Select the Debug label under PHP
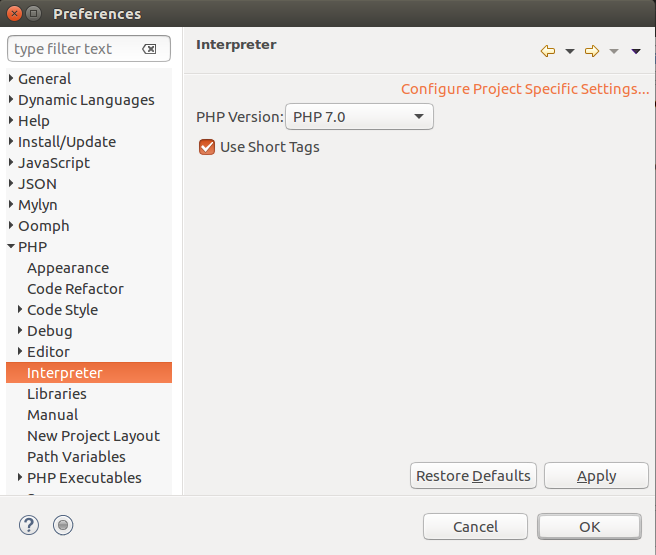 (50, 331)
